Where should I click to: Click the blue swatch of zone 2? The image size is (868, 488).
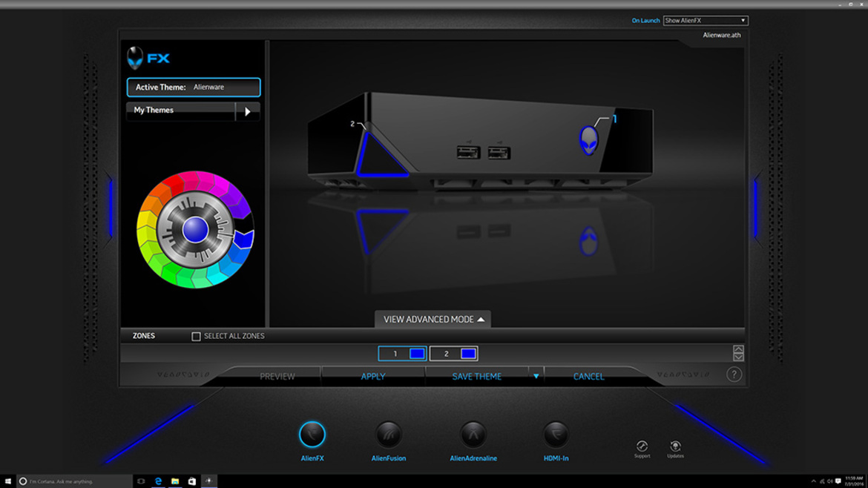pyautogui.click(x=468, y=354)
